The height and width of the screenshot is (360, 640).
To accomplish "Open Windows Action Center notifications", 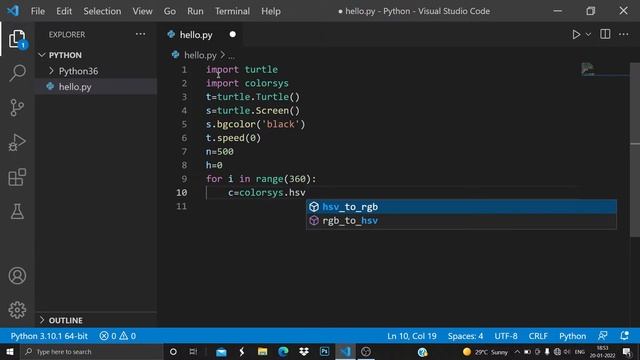I will 627,352.
